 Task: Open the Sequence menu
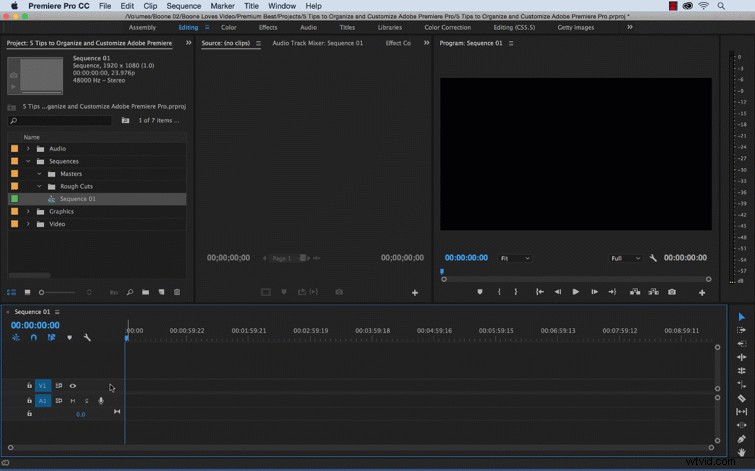point(183,6)
